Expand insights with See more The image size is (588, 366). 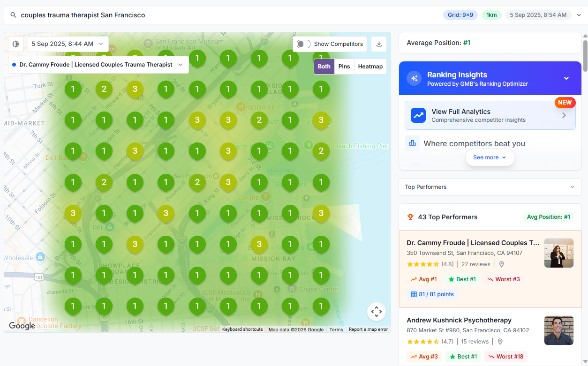coord(490,157)
